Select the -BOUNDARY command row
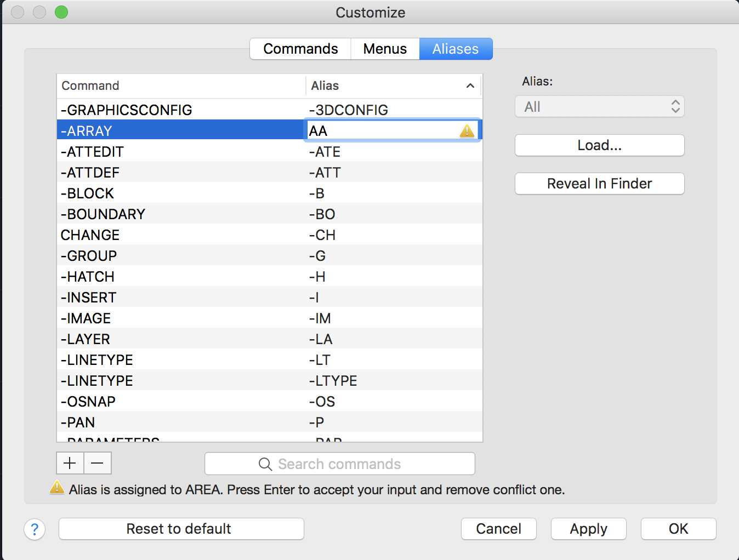739x560 pixels. [x=270, y=214]
